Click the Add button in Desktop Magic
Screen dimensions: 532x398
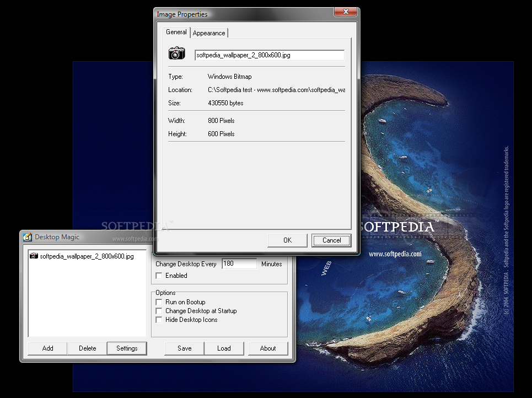tap(47, 348)
